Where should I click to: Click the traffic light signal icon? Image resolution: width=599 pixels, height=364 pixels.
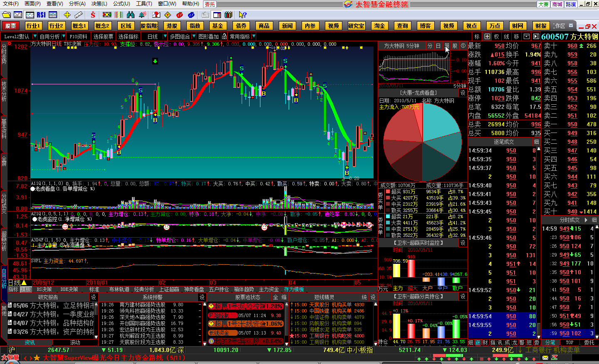[x=107, y=15]
